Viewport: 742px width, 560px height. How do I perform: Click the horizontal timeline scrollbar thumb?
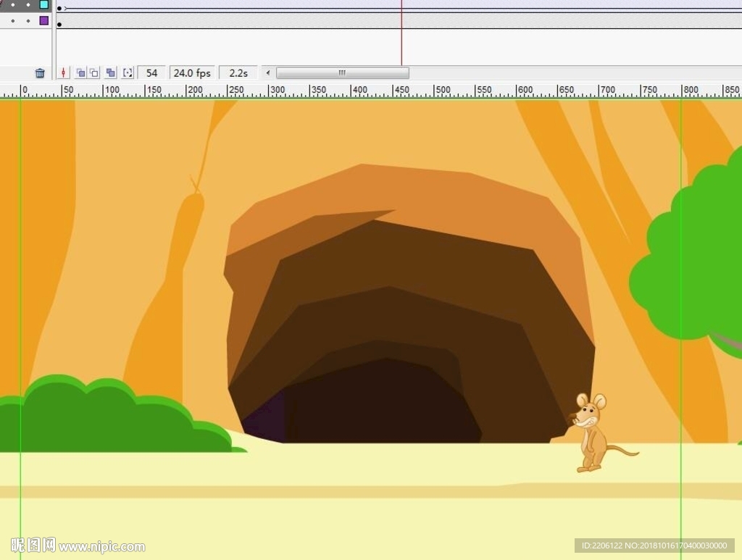point(342,73)
